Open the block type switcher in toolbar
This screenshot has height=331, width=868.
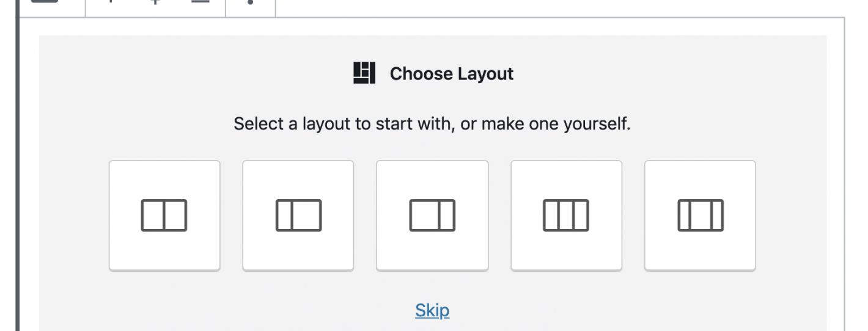pyautogui.click(x=44, y=2)
